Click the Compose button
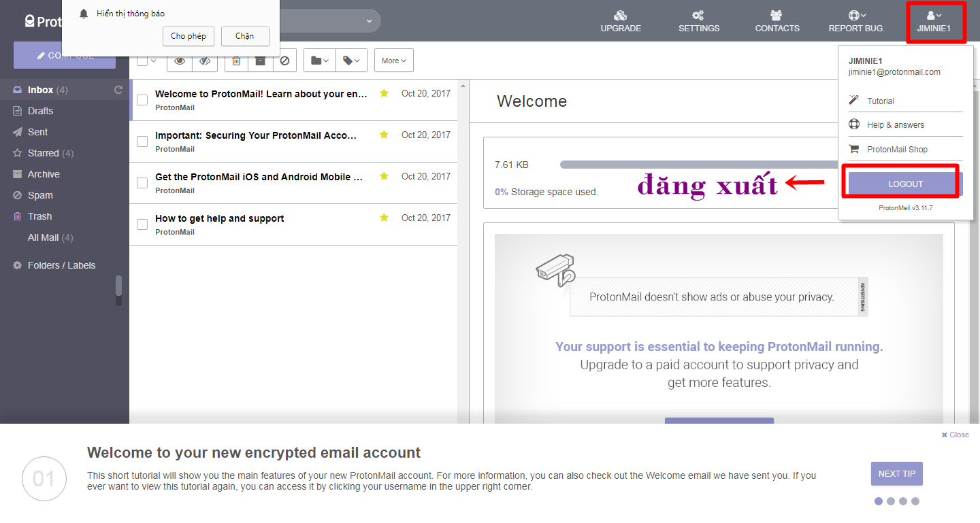980x523 pixels. click(x=65, y=55)
